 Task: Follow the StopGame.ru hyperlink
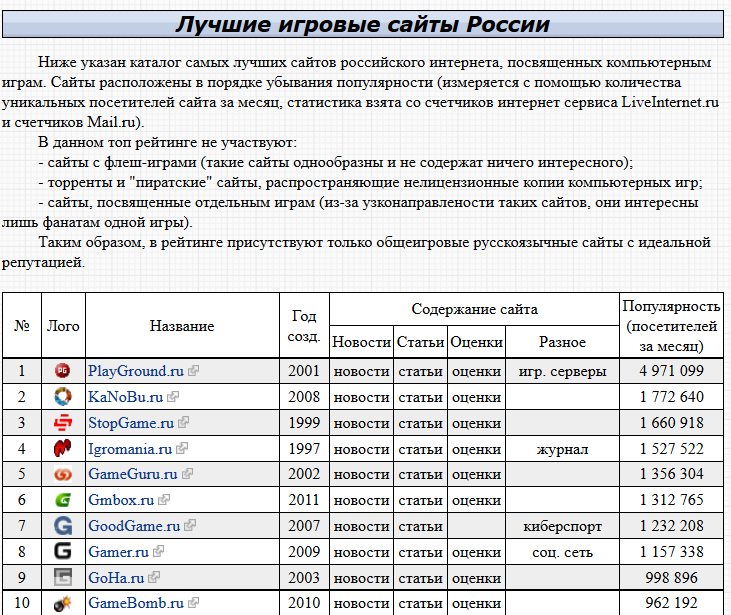131,423
